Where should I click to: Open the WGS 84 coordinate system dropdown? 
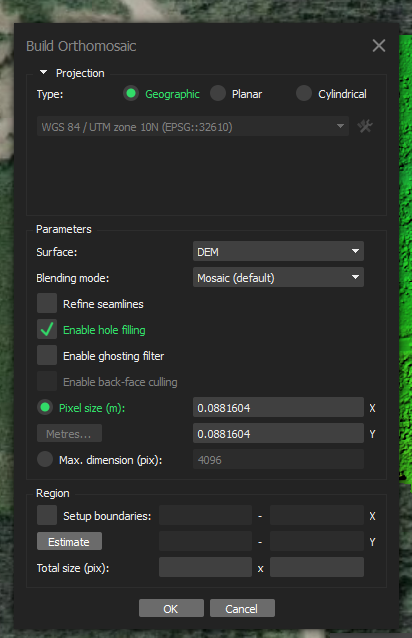tap(193, 127)
